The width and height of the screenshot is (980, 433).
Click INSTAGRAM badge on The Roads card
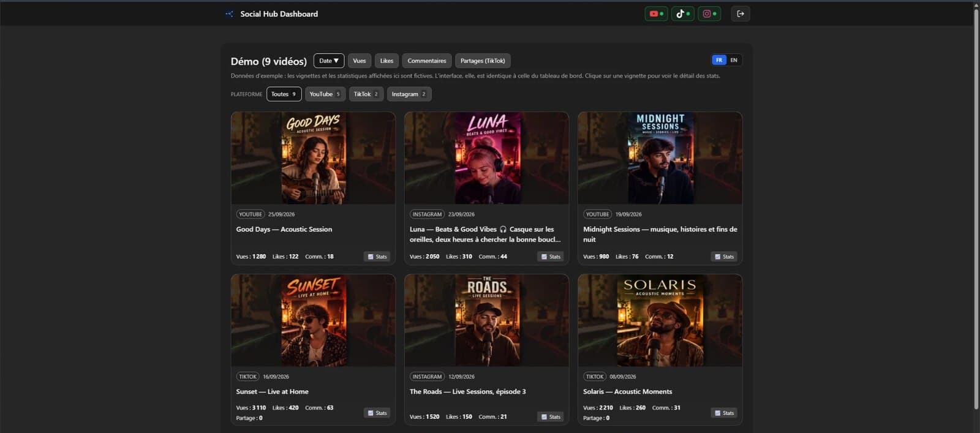[x=427, y=377]
